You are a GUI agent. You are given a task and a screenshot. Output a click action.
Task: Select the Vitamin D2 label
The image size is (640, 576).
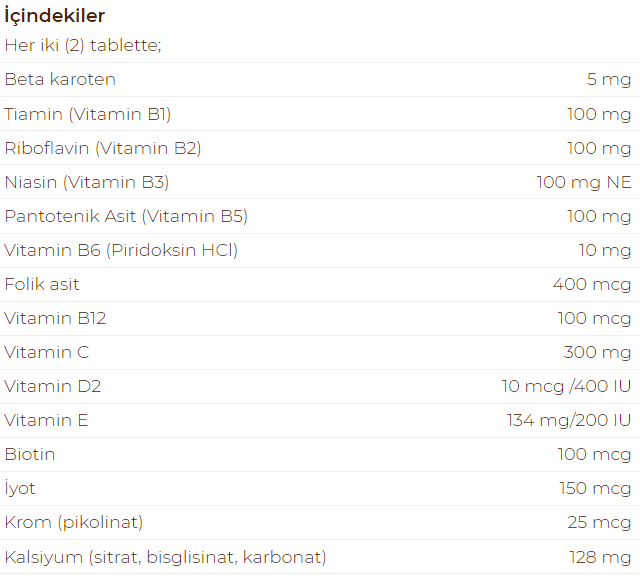pyautogui.click(x=53, y=386)
